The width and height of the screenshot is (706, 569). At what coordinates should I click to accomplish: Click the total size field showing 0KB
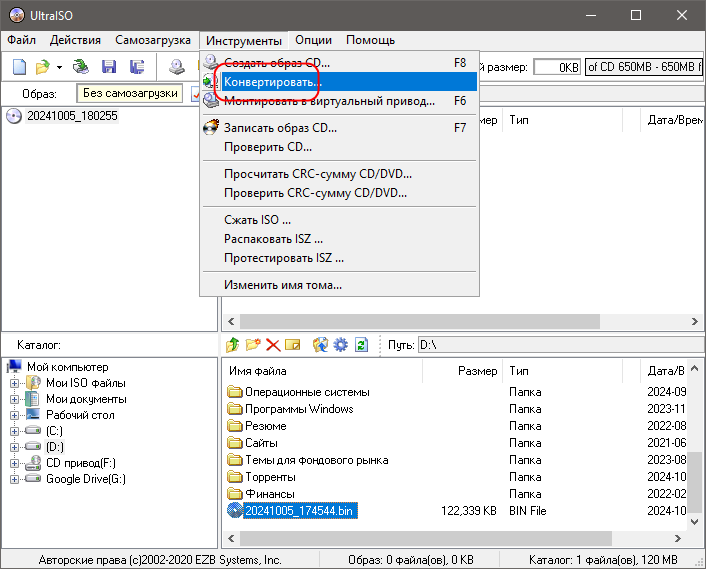(x=557, y=67)
